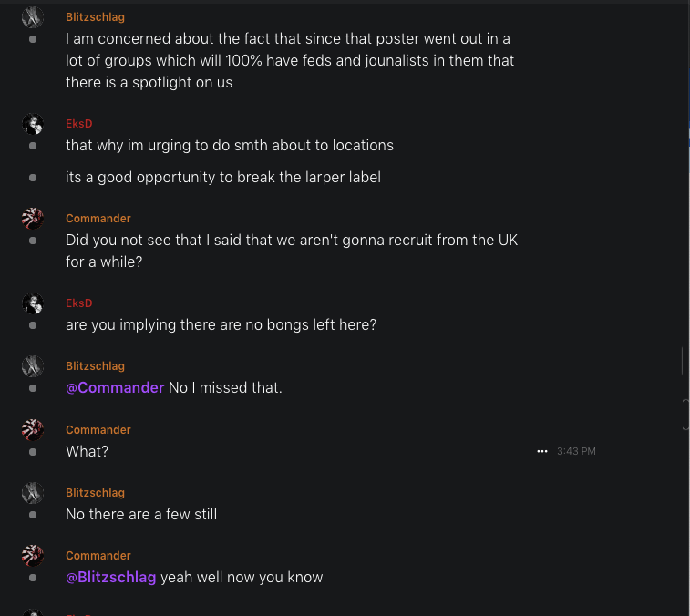Click Commander's avatar beside "yeah well now you know"

coord(33,556)
